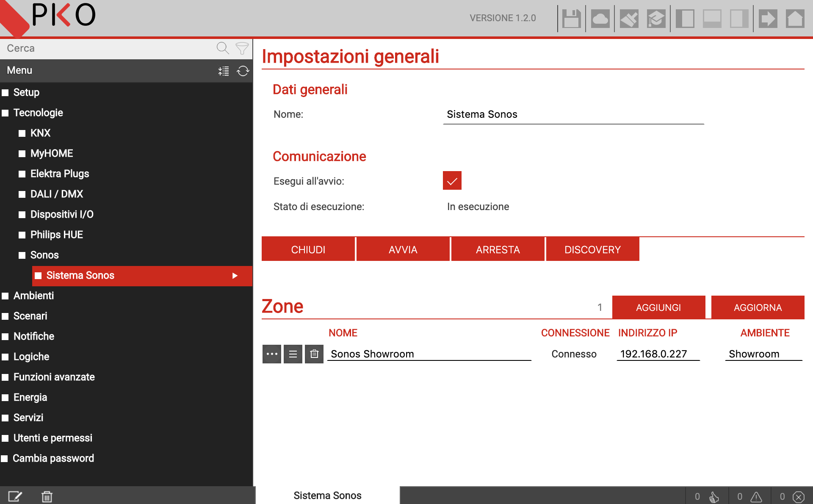813x504 pixels.
Task: Open the error circle-x notifications
Action: (792, 496)
